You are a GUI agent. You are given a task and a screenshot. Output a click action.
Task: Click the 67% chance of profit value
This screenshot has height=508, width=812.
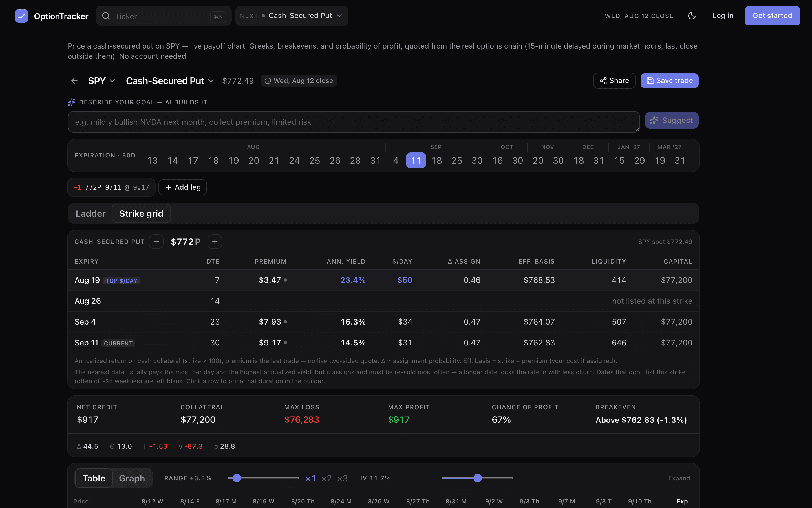point(501,420)
